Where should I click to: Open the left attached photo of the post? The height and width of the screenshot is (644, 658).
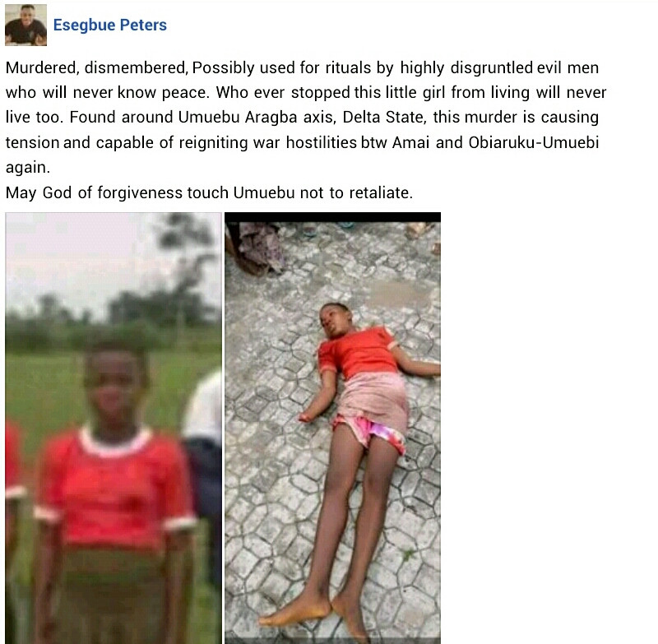pos(114,428)
